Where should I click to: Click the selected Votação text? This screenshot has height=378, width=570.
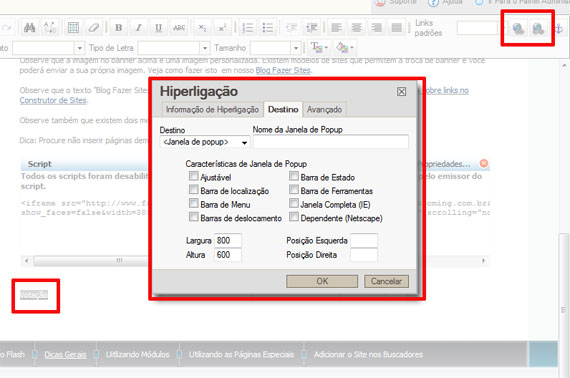(x=34, y=295)
